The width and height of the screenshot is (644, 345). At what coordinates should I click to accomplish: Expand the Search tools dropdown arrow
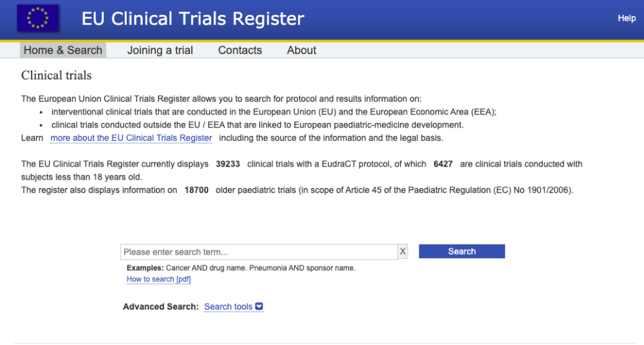[x=260, y=306]
